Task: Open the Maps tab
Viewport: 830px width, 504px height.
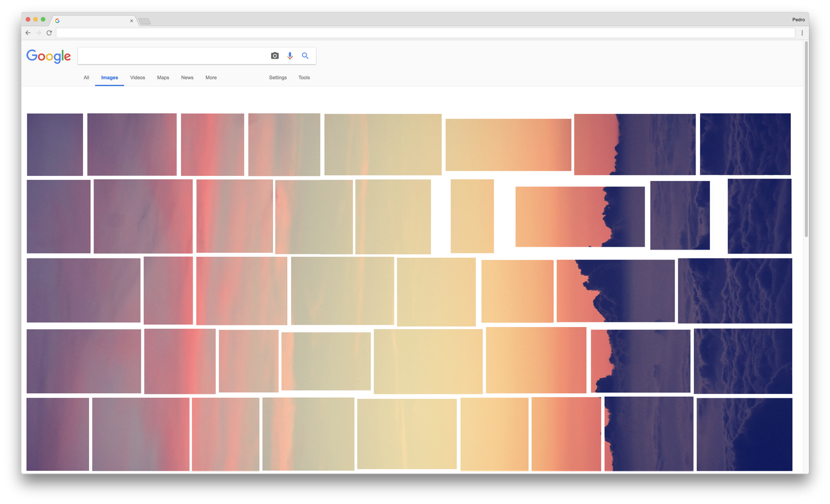Action: coord(163,77)
